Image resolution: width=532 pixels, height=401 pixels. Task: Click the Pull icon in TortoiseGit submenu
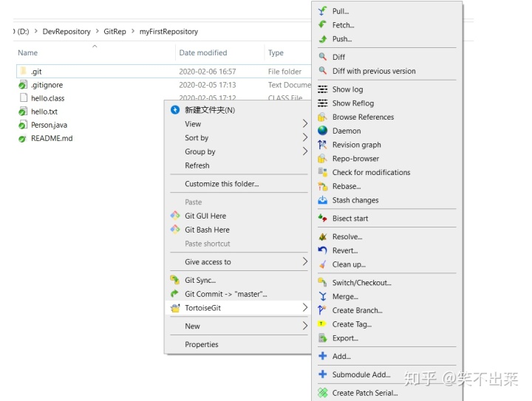coord(322,11)
